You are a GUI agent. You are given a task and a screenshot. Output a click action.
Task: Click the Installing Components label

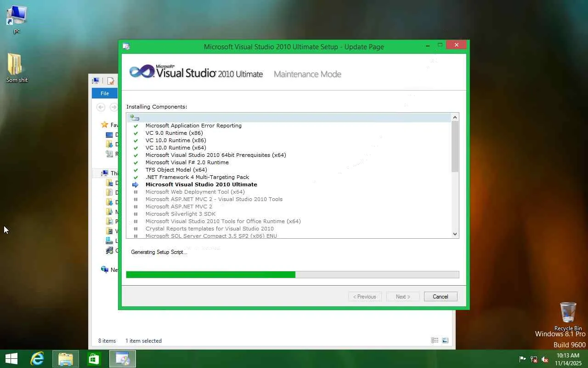(157, 107)
